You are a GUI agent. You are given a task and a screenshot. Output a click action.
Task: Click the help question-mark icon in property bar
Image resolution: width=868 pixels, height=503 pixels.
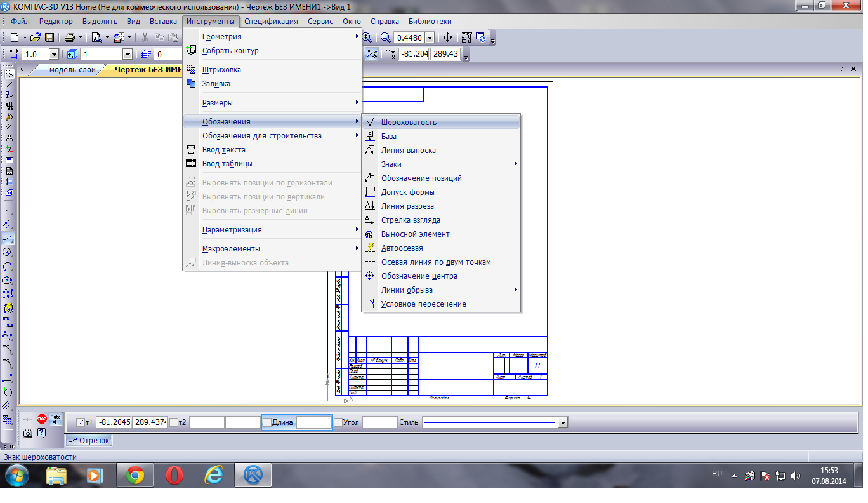coord(42,433)
